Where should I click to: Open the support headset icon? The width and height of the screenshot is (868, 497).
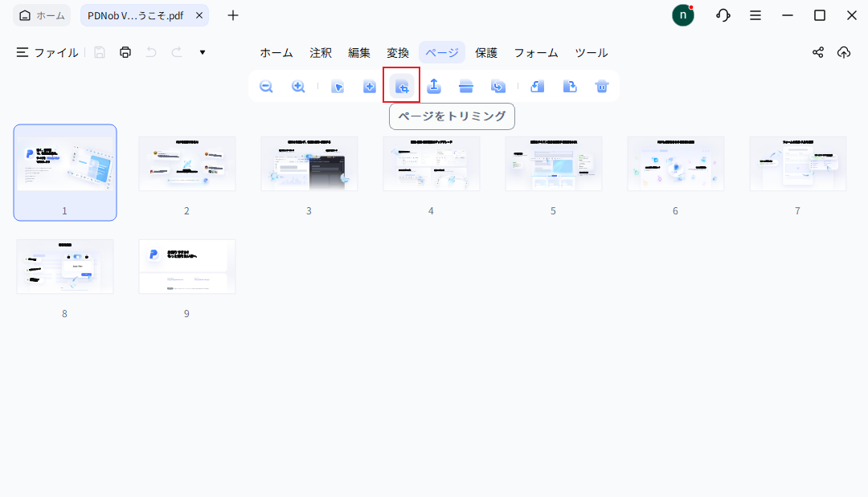point(723,14)
